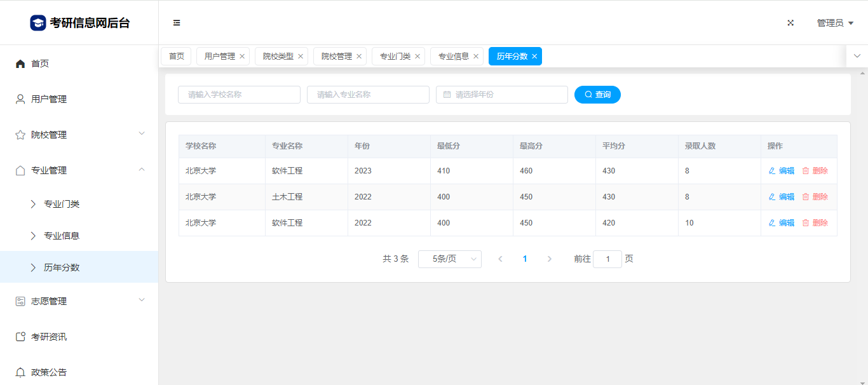Switch to the 院校管理 tab
The height and width of the screenshot is (385, 868).
tap(336, 57)
